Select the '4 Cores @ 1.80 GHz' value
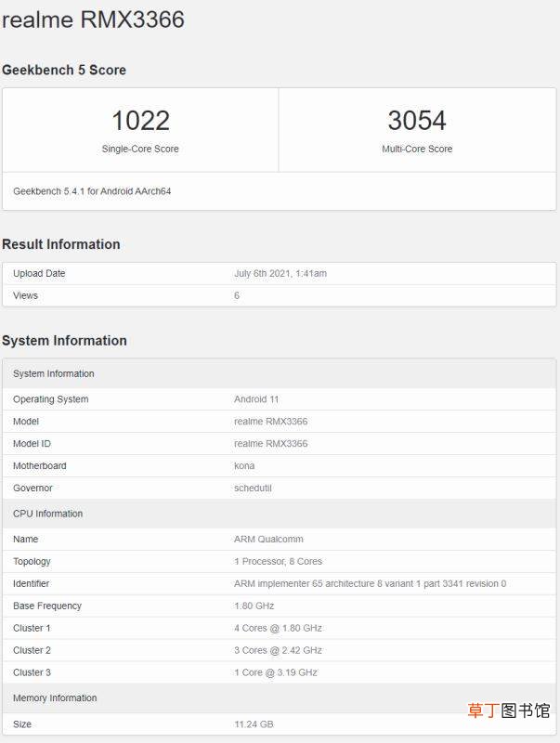 pyautogui.click(x=278, y=629)
